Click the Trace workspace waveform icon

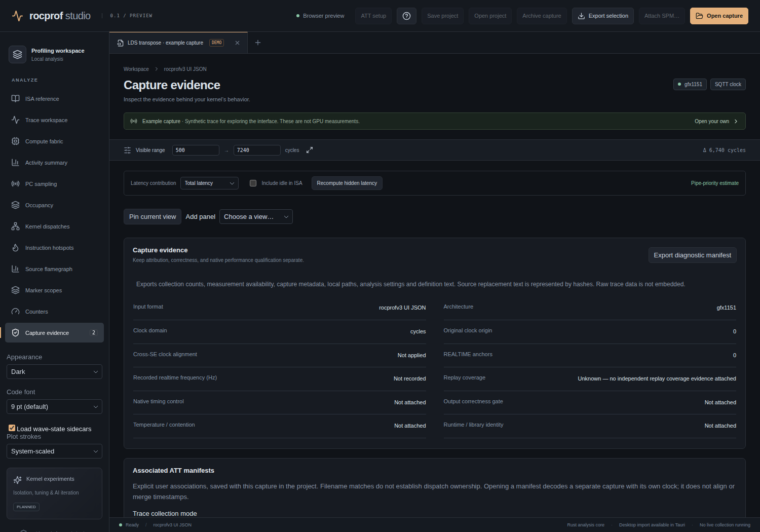(x=15, y=120)
